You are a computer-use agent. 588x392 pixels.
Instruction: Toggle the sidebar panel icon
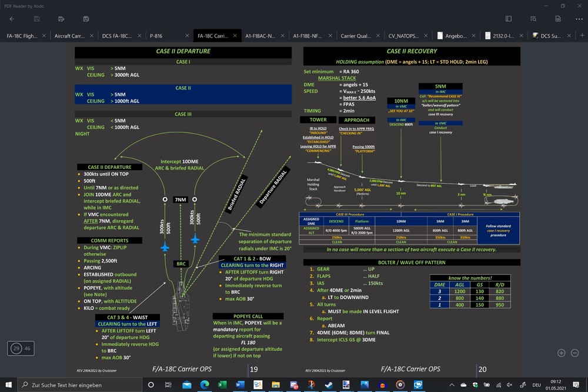coord(509,19)
